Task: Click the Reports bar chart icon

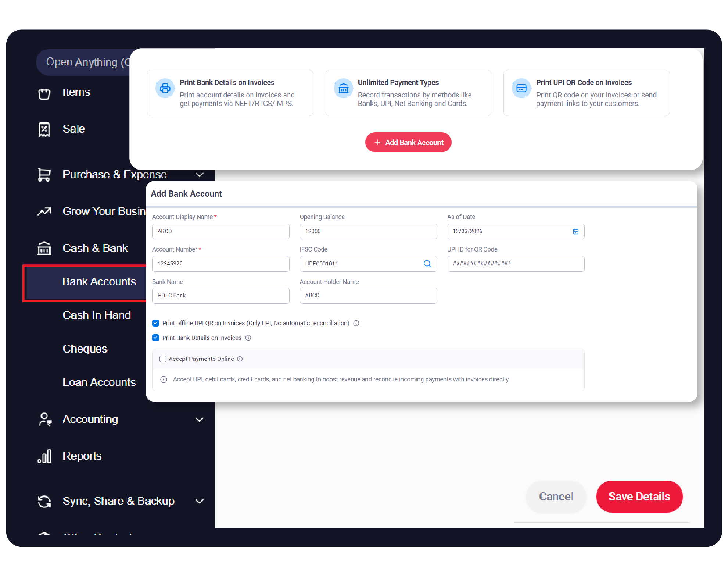Action: [44, 456]
